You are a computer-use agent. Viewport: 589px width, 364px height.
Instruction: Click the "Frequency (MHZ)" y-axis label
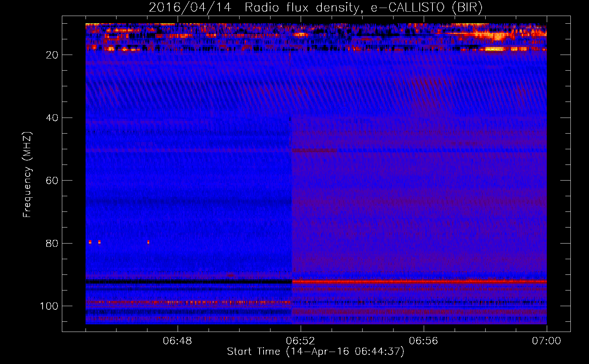pos(27,174)
